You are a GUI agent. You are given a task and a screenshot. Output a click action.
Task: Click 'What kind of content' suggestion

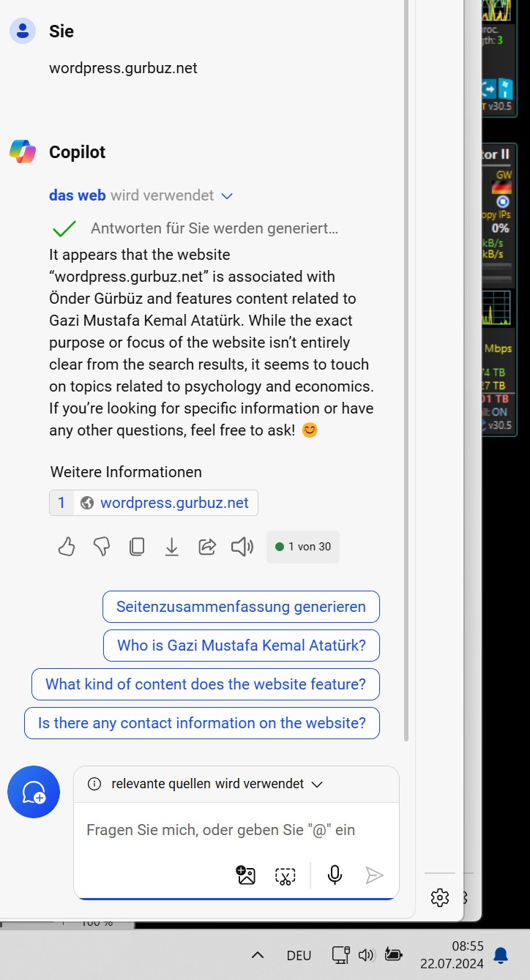point(206,684)
